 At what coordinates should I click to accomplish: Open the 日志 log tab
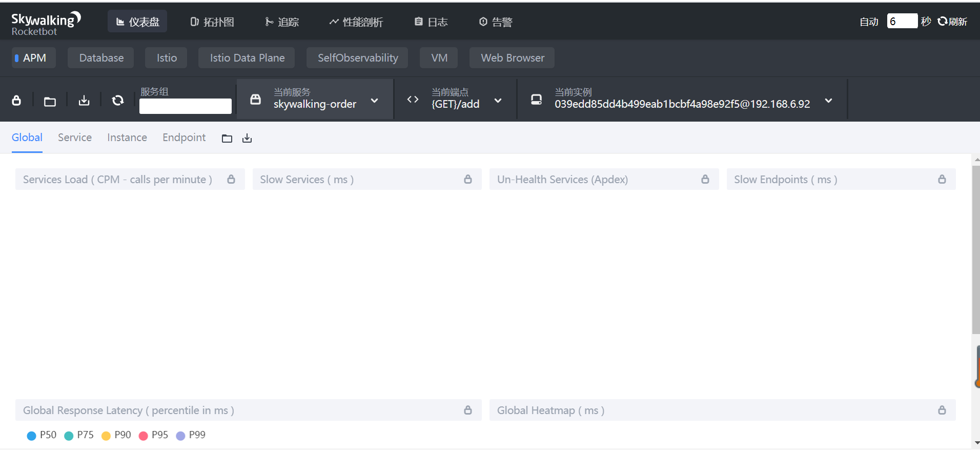click(x=432, y=22)
